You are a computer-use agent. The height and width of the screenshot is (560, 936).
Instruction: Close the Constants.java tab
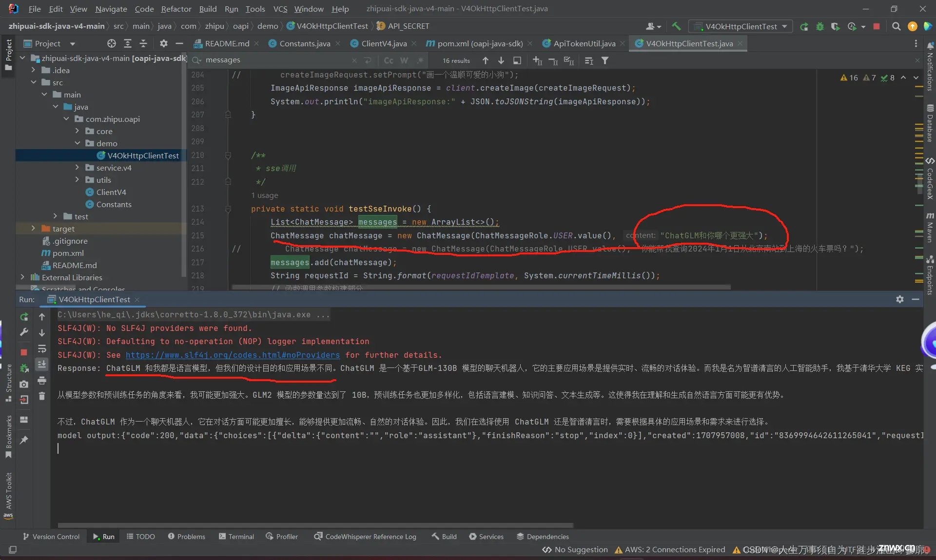pos(338,43)
